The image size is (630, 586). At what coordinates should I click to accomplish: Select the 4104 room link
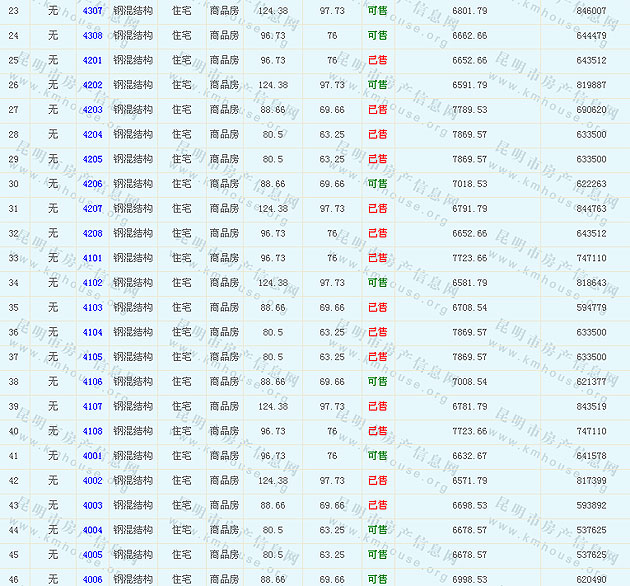[92, 332]
